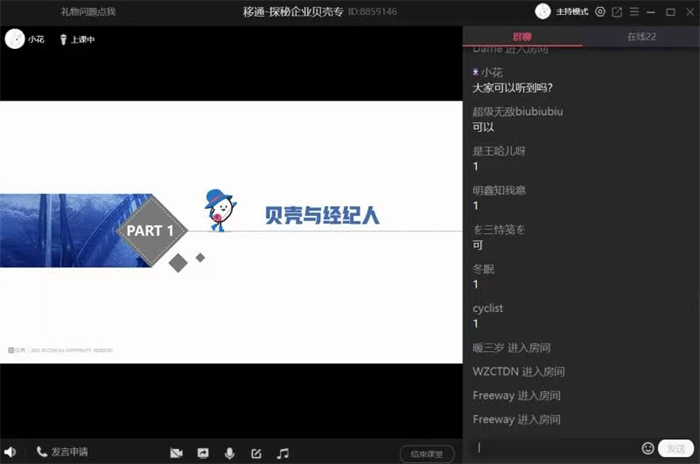Mute the microphone in bottom toolbar
The image size is (700, 464).
[230, 453]
